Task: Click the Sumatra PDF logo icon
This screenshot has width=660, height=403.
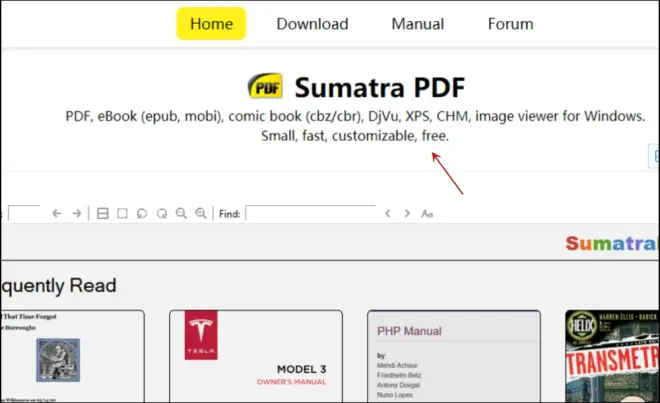Action: 265,86
